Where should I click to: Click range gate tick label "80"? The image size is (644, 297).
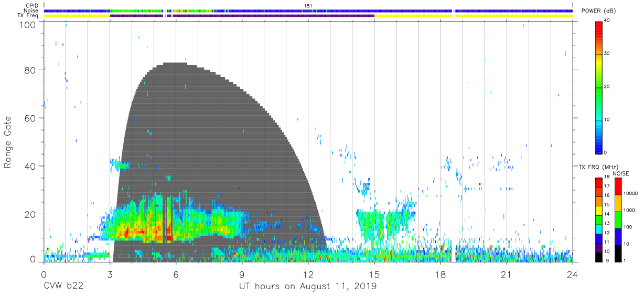30,70
